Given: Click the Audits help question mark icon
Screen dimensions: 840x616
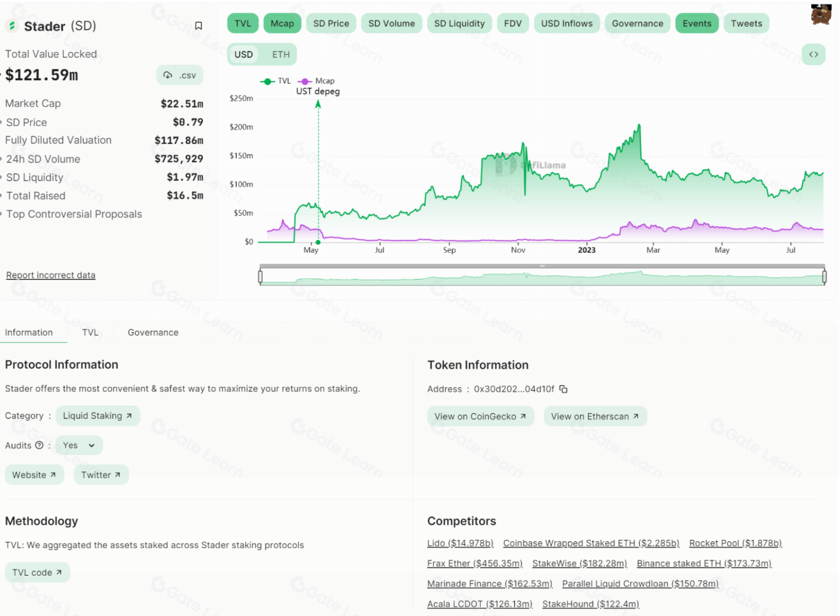Looking at the screenshot, I should click(39, 445).
